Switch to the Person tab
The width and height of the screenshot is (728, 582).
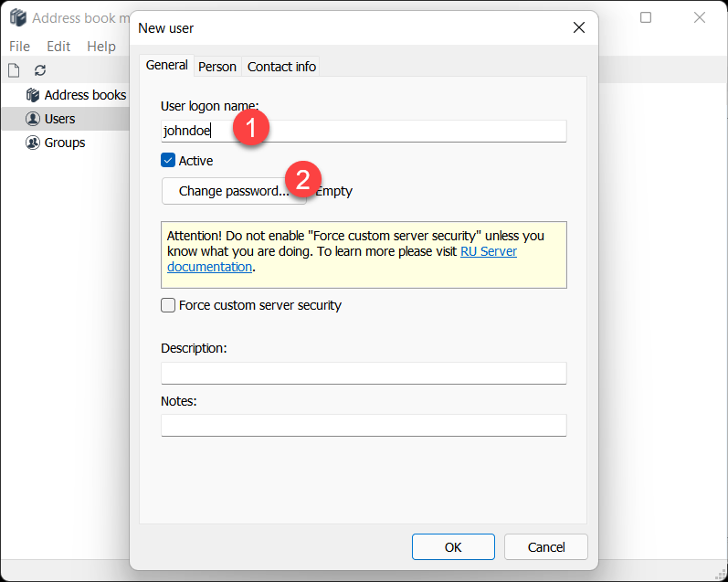[217, 67]
